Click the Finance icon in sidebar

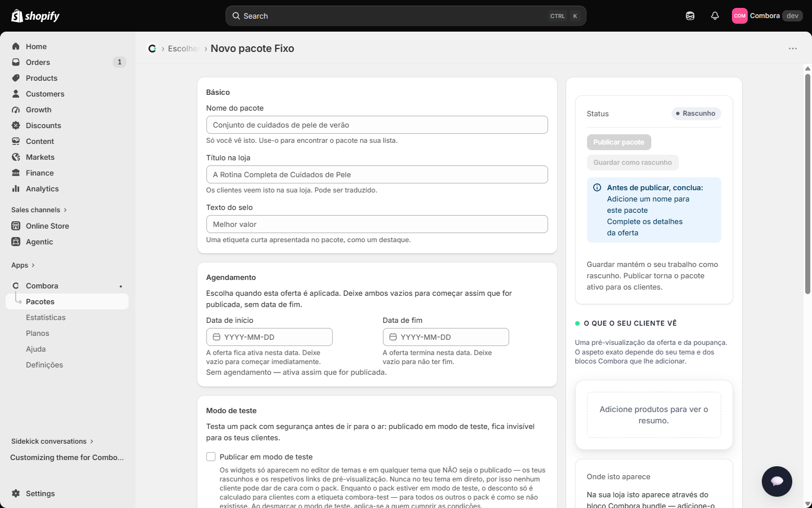coord(16,173)
